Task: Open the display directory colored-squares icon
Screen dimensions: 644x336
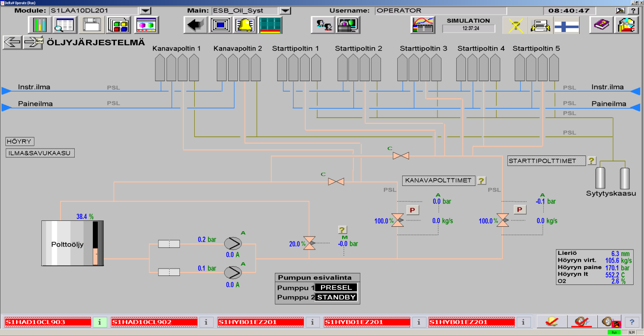Action: point(118,25)
